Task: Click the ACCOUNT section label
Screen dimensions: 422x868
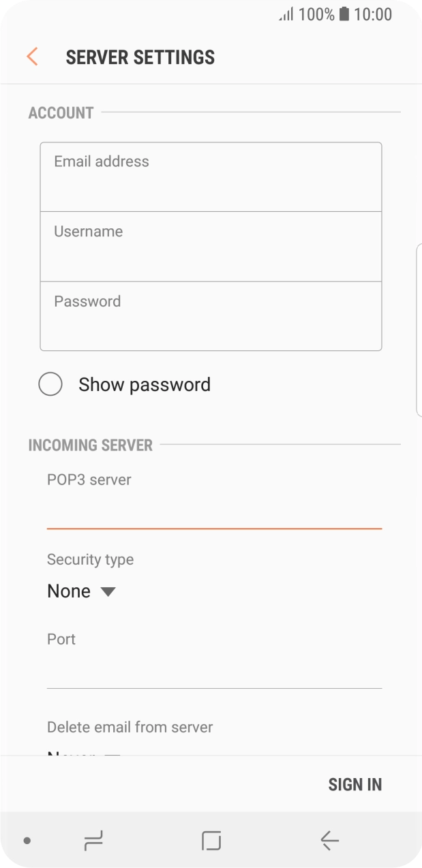Action: (x=60, y=113)
